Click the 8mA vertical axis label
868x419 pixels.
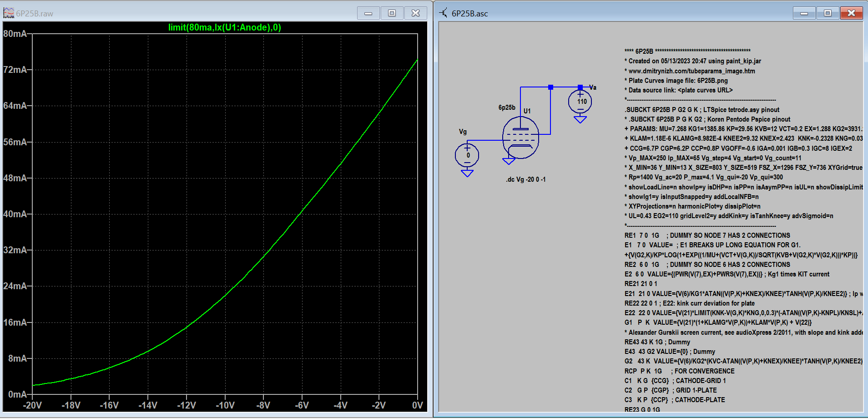pos(18,358)
